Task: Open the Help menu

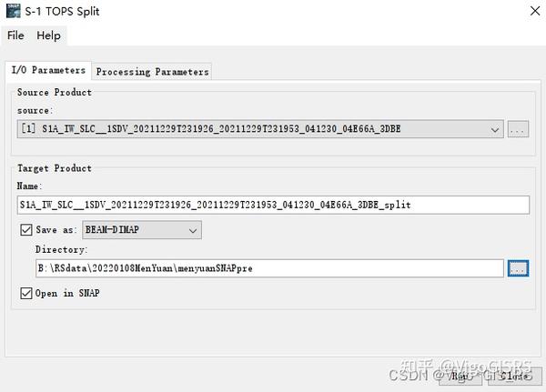Action: (x=48, y=35)
